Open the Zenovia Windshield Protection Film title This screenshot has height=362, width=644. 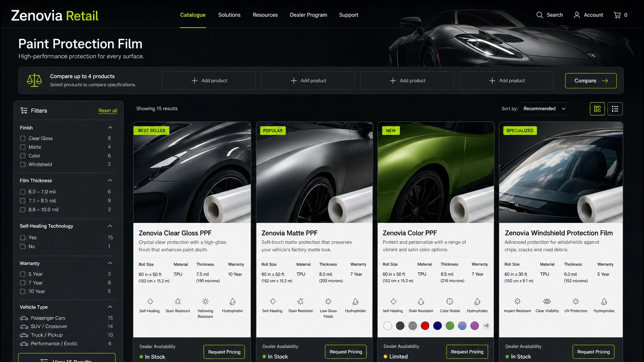[x=559, y=233]
